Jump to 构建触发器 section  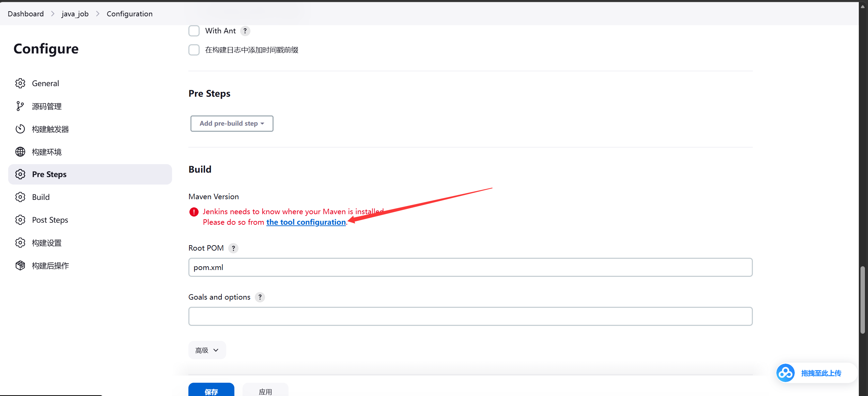tap(90, 129)
